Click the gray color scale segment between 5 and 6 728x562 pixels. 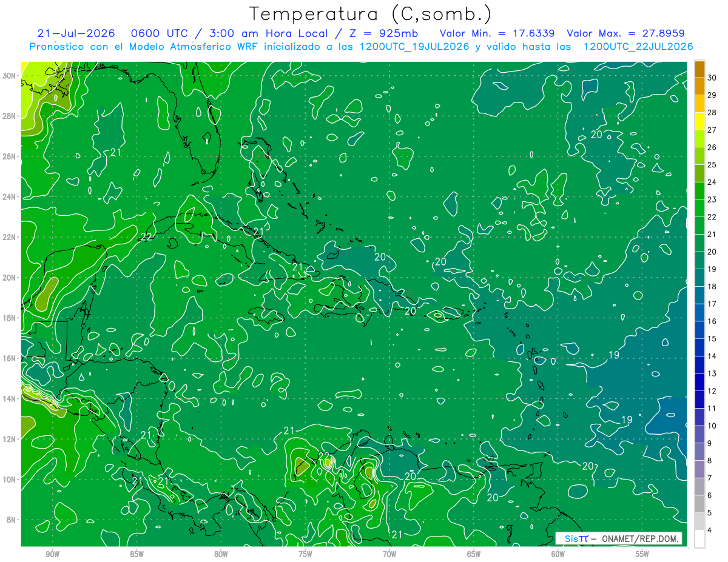(x=699, y=504)
